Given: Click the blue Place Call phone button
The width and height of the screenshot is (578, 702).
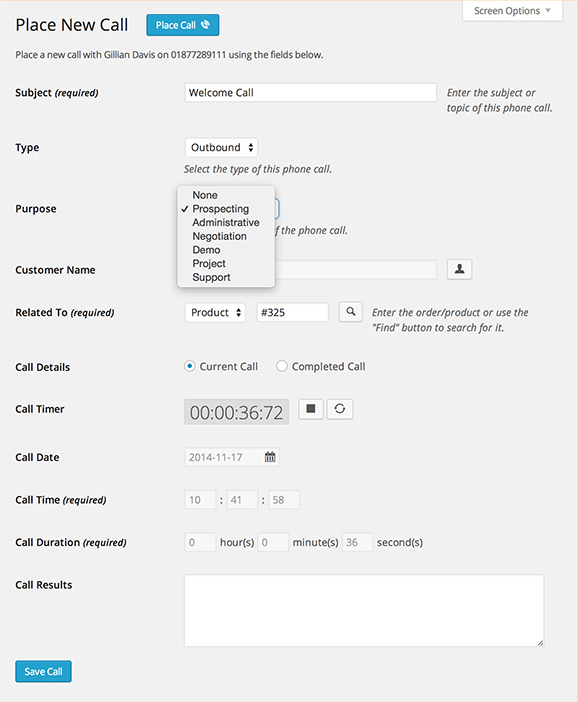Looking at the screenshot, I should pos(183,25).
